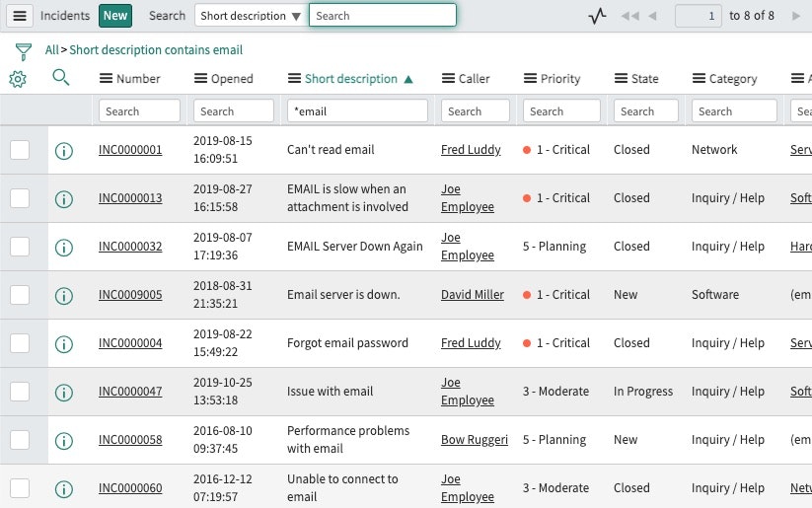
Task: Open Short description column menu icon
Action: pos(294,79)
